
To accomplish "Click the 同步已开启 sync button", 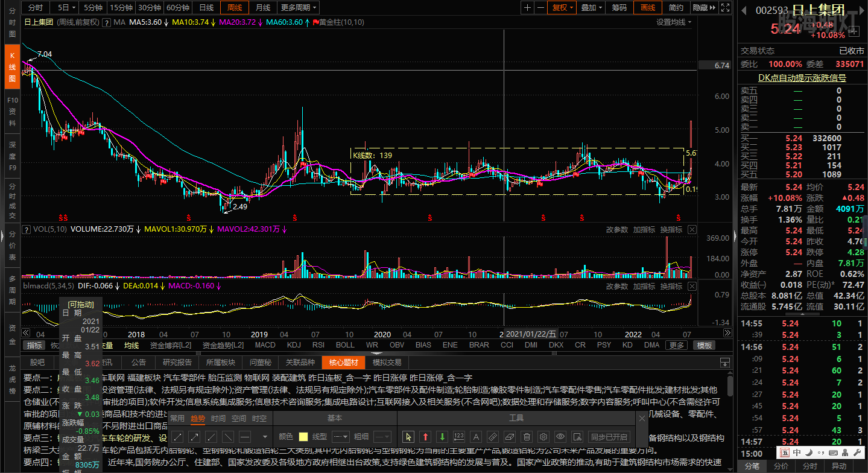I will pyautogui.click(x=609, y=436).
